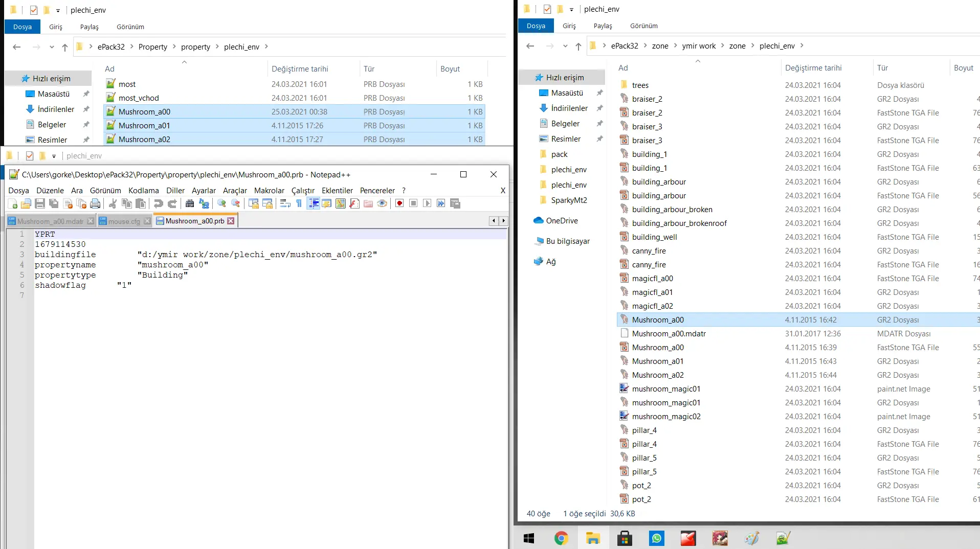Toggle Show all characters pilcrow button

click(x=299, y=204)
